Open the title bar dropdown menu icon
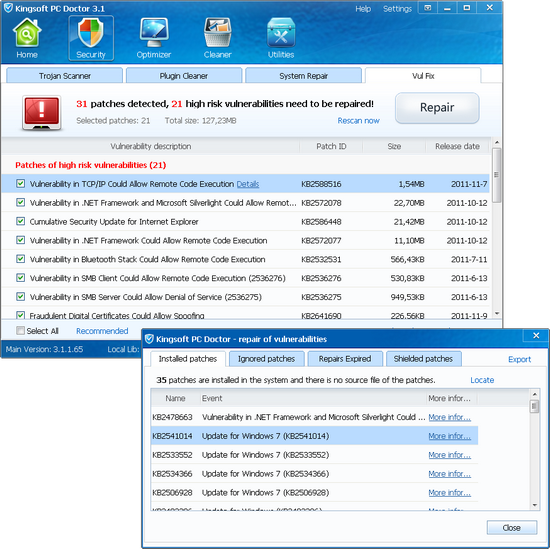The height and width of the screenshot is (549, 550). 428,8
